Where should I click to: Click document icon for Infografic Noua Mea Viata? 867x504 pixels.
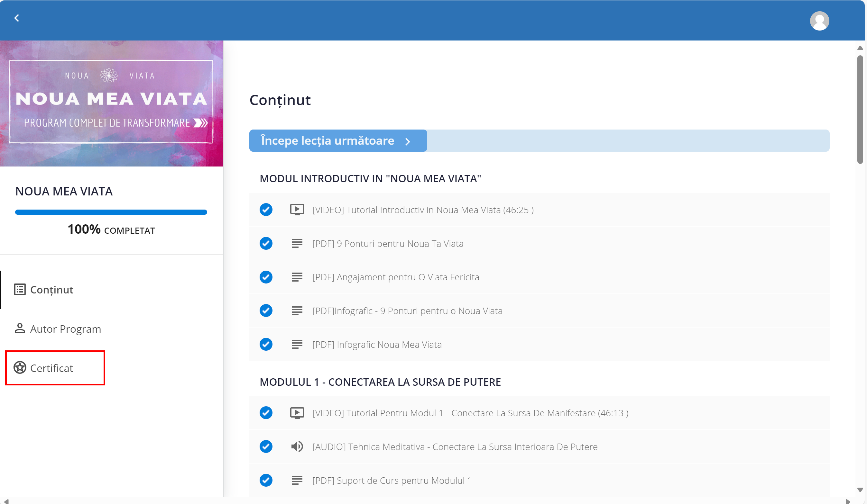297,344
